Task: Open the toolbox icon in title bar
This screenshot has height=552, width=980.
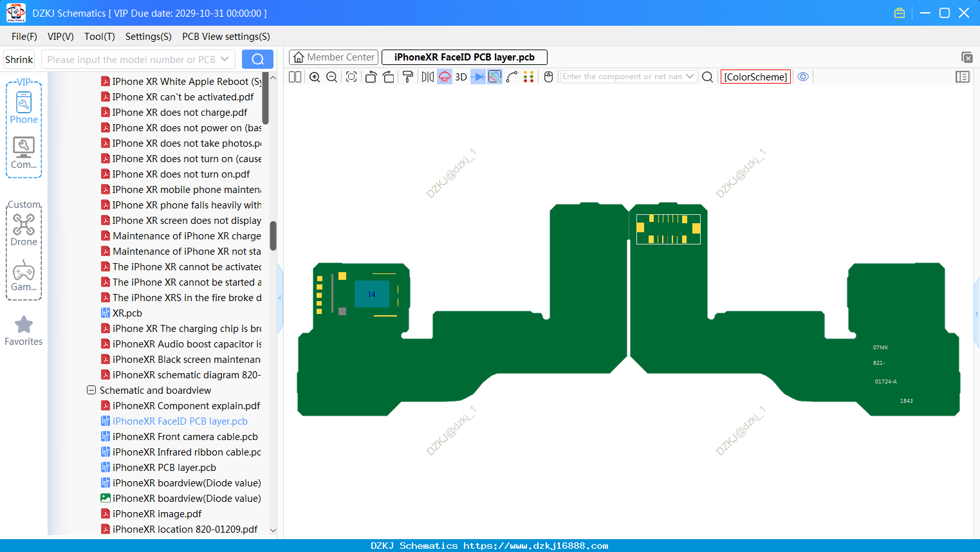Action: (900, 13)
